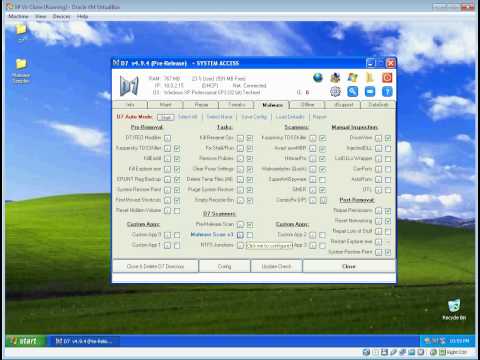Click the bottom Close button in D7
Viewport: 480px width, 360px height.
point(349,266)
